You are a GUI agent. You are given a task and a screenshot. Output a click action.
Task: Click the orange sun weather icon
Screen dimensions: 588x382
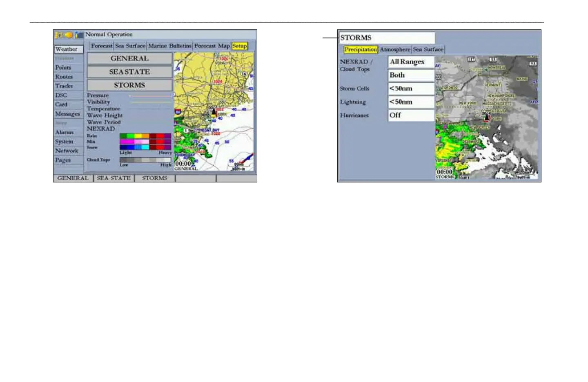click(x=69, y=35)
